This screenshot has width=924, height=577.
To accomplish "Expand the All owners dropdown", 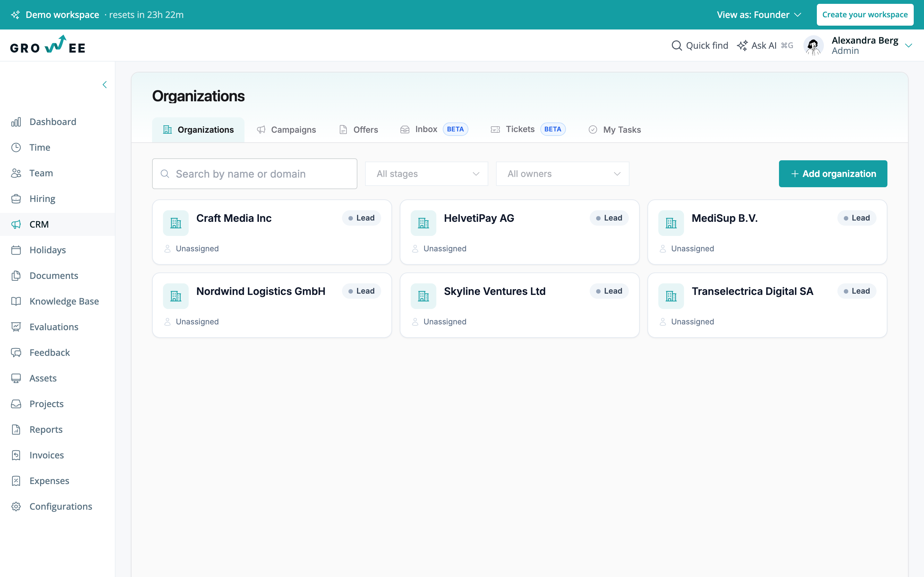I will (562, 174).
